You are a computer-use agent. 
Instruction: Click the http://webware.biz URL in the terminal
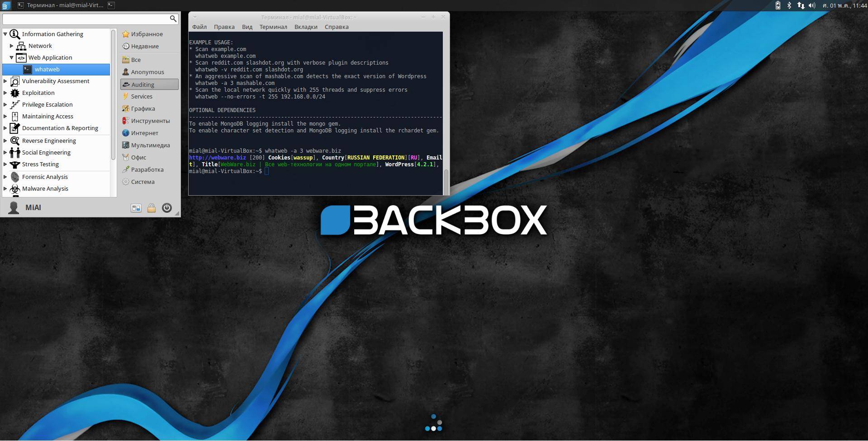(217, 158)
